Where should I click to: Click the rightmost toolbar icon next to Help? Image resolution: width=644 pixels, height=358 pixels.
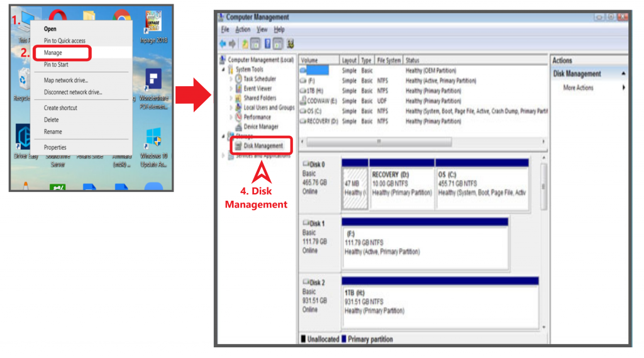tap(291, 43)
